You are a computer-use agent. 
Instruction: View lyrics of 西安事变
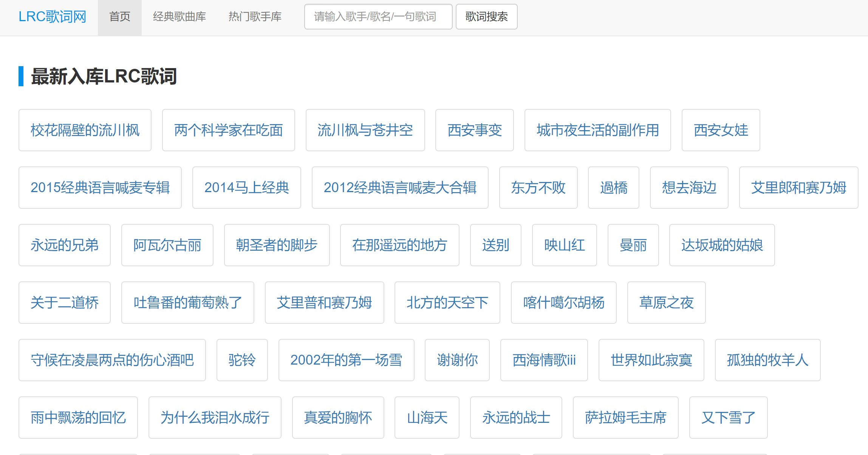475,130
